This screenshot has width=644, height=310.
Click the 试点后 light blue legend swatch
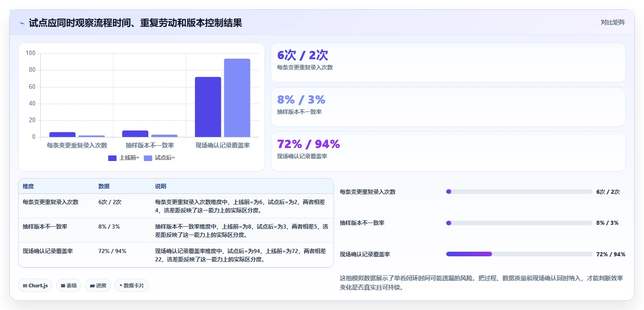[x=148, y=158]
